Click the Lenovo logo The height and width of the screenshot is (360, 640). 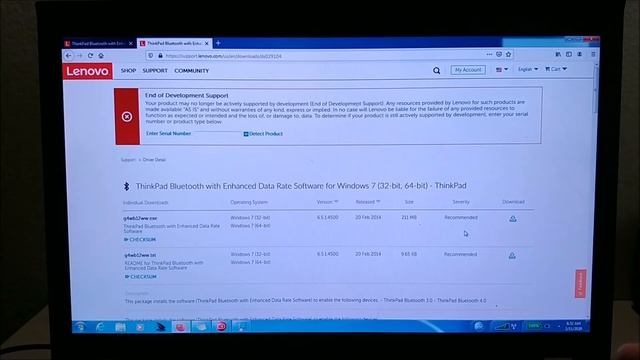[x=88, y=71]
